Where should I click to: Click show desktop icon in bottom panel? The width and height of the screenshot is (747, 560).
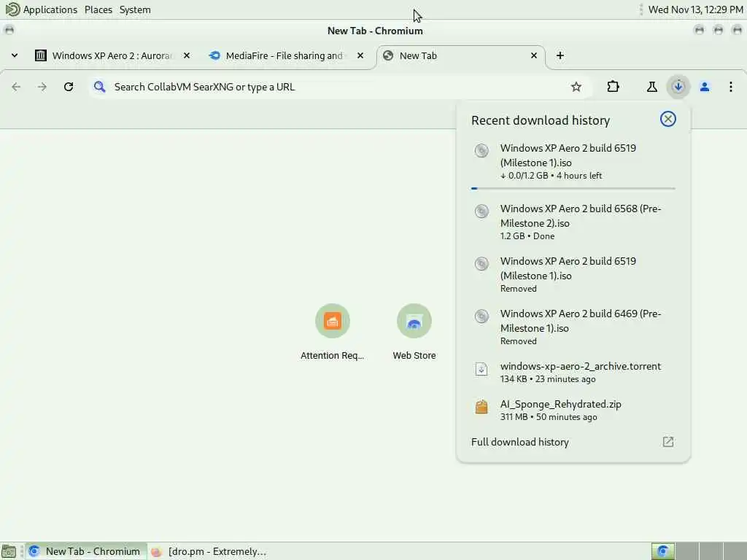tap(9, 551)
